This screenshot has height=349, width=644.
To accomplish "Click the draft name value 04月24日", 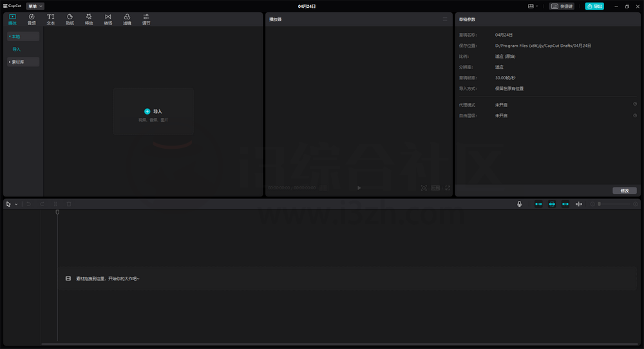I will [x=504, y=35].
